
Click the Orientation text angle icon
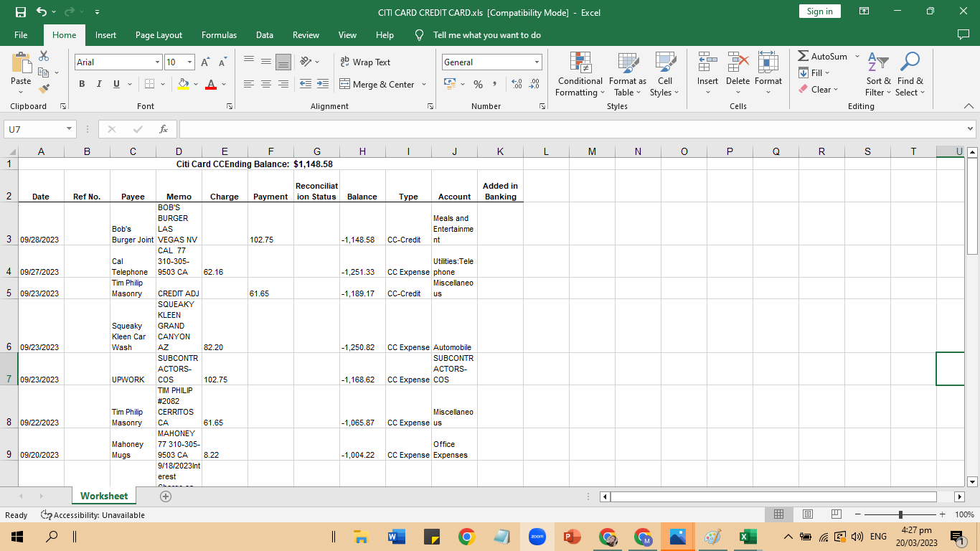306,62
